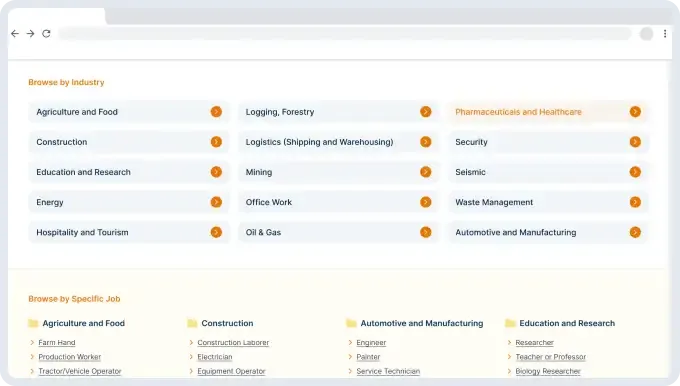
Task: Click the orange arrow beside Agriculture and Food
Action: point(216,112)
